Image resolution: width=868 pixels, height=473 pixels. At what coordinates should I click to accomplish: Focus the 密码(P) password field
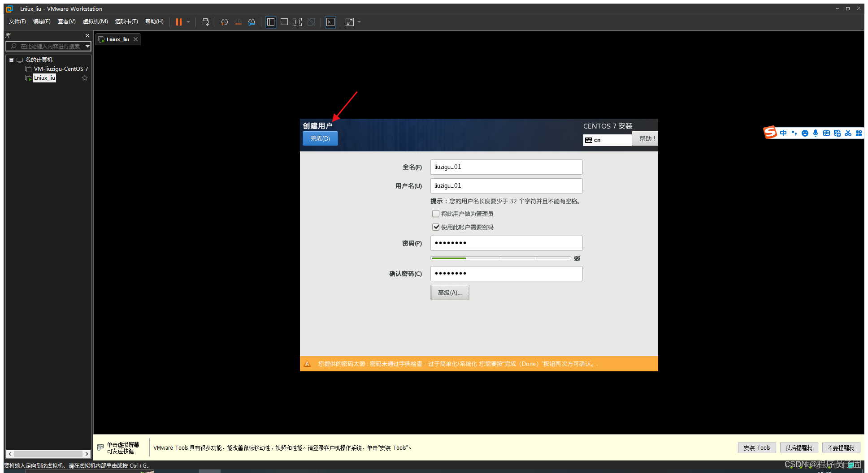[506, 243]
